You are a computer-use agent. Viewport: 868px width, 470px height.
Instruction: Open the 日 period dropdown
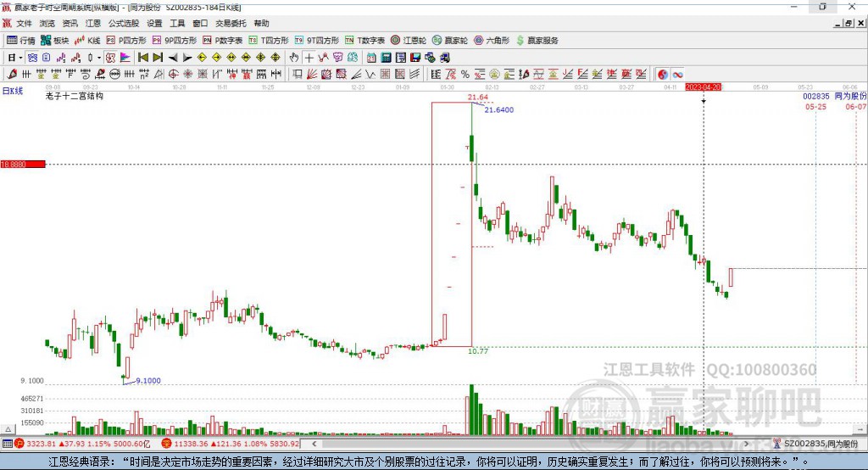point(15,57)
